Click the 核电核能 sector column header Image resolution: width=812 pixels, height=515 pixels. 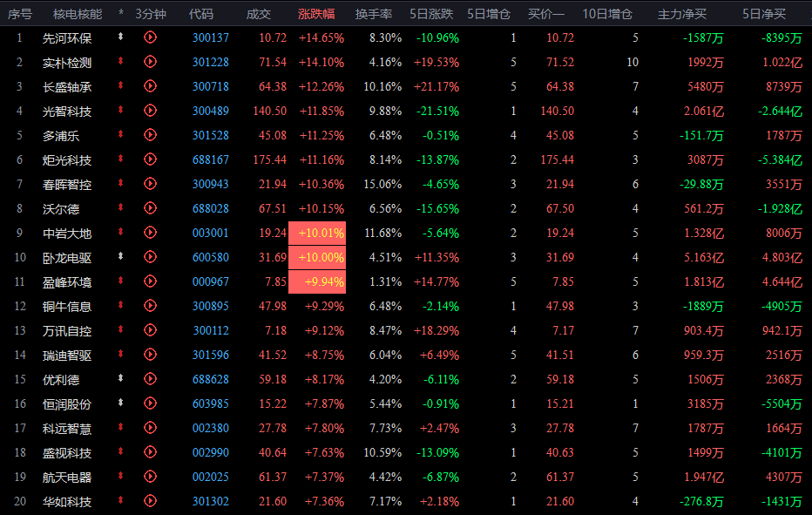click(78, 14)
